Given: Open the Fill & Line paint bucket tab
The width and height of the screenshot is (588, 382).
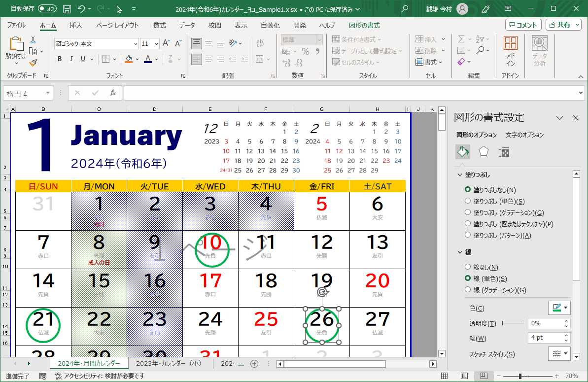Looking at the screenshot, I should point(463,152).
